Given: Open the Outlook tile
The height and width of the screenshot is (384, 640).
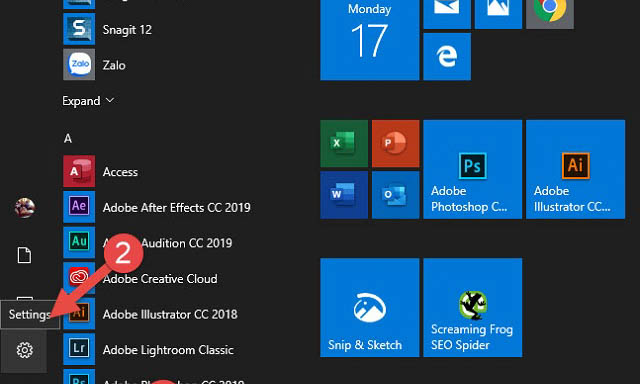Looking at the screenshot, I should click(396, 195).
